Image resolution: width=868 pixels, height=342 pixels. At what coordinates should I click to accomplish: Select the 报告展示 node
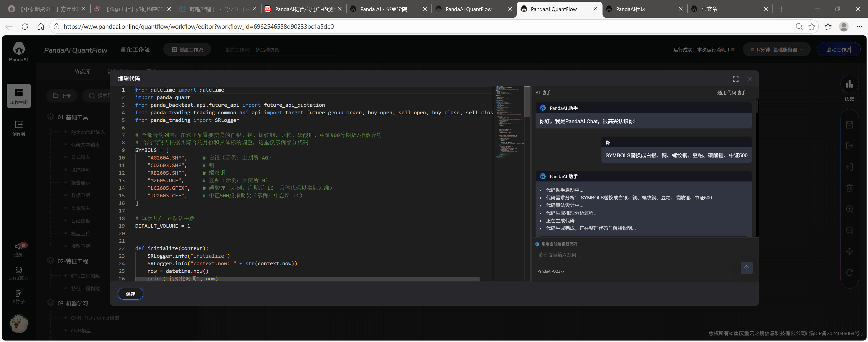pos(81,183)
